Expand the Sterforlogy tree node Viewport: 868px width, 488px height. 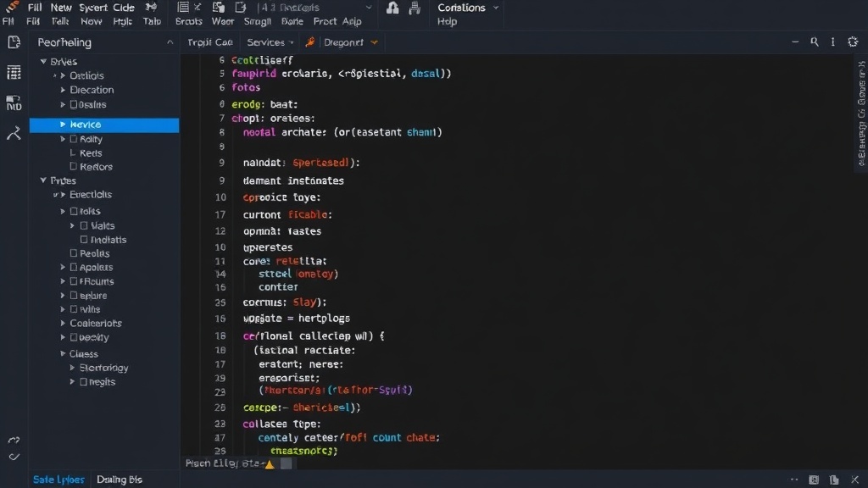pyautogui.click(x=73, y=368)
